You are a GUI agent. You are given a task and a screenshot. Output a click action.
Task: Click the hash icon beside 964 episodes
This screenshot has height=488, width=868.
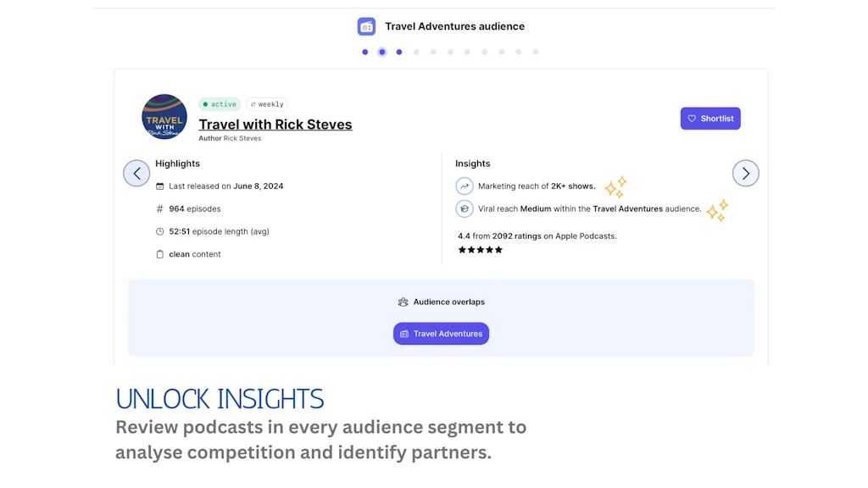point(160,208)
